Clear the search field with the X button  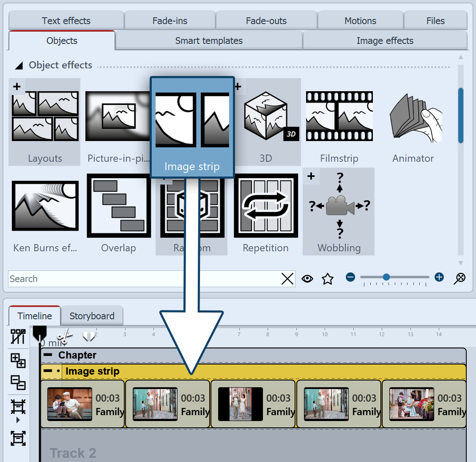pos(287,279)
